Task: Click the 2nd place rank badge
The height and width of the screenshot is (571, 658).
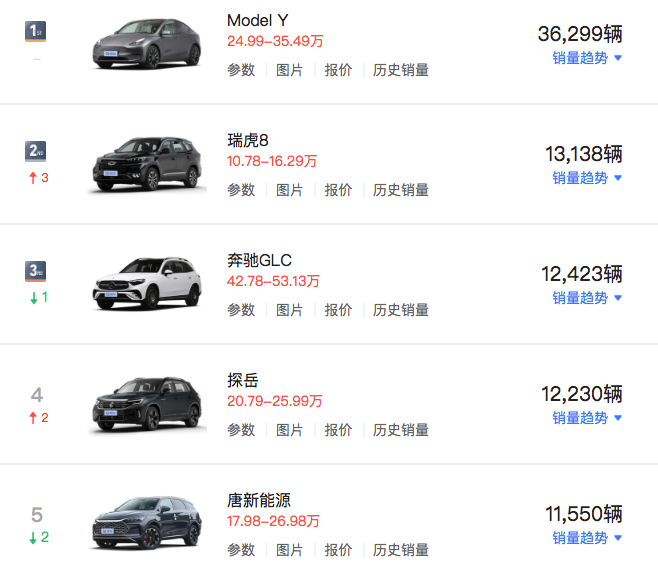Action: pyautogui.click(x=36, y=151)
